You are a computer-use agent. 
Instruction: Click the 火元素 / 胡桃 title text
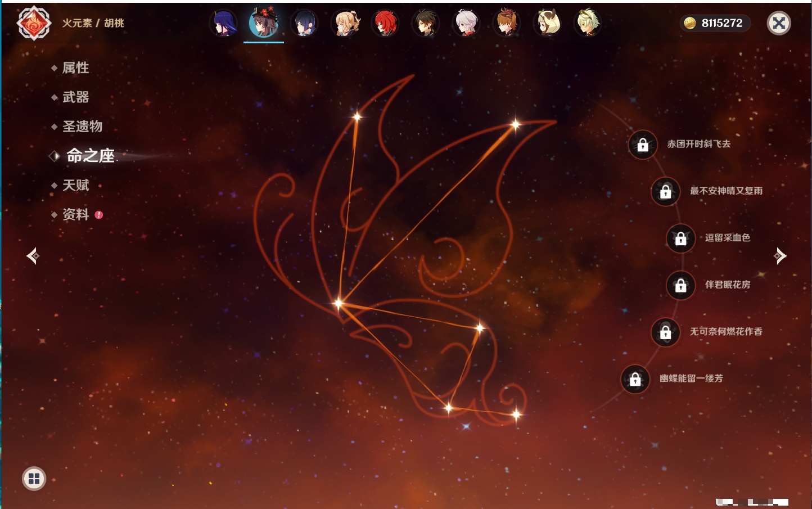point(93,23)
